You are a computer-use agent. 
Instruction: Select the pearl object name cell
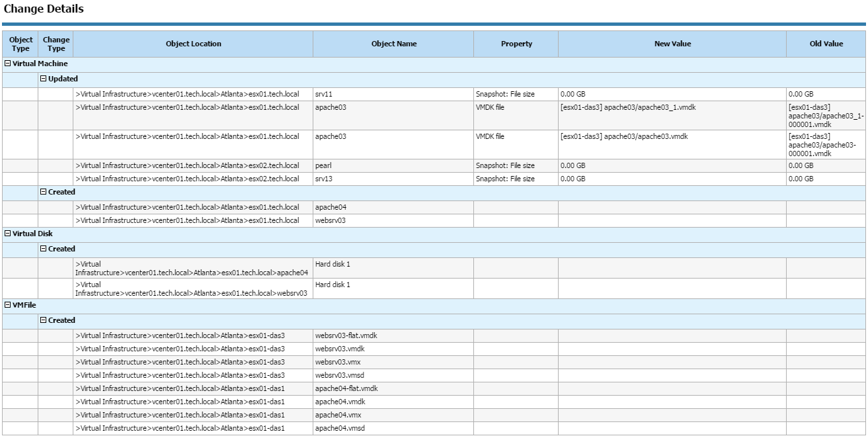393,166
